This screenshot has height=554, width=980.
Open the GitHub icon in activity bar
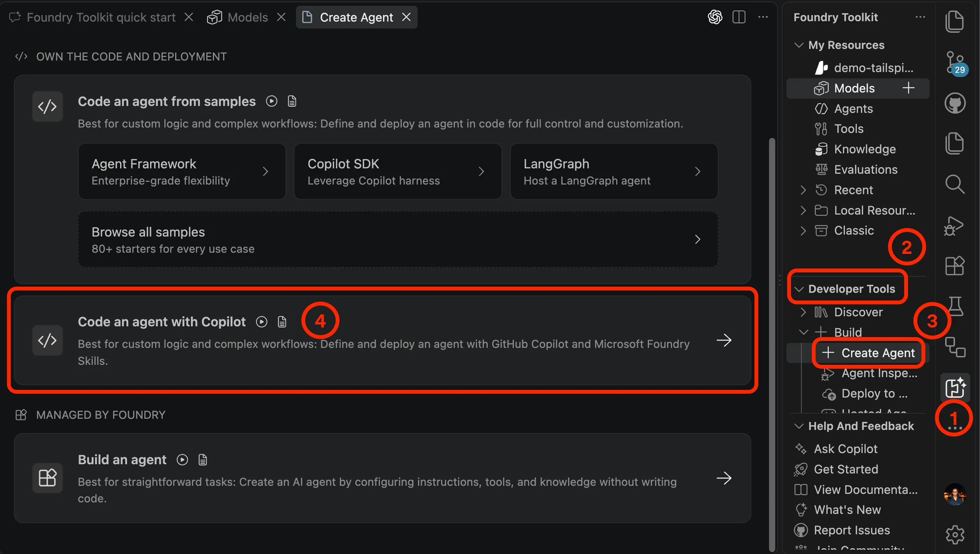pos(955,103)
